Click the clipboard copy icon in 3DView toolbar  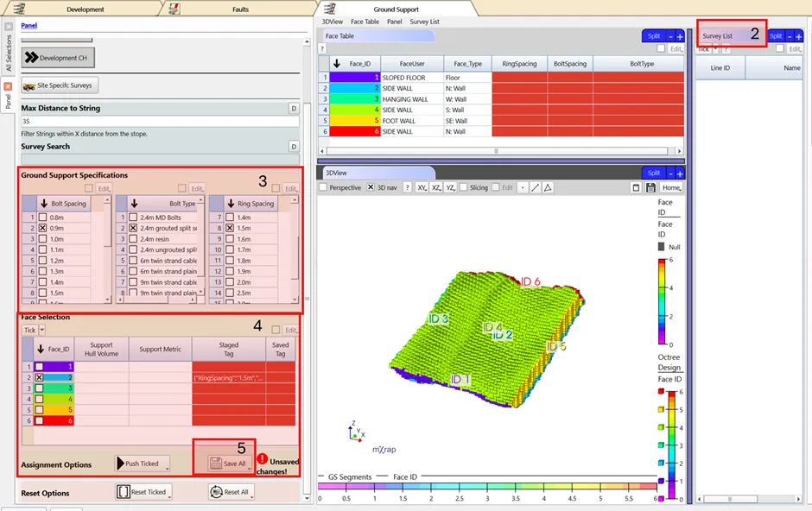point(637,187)
